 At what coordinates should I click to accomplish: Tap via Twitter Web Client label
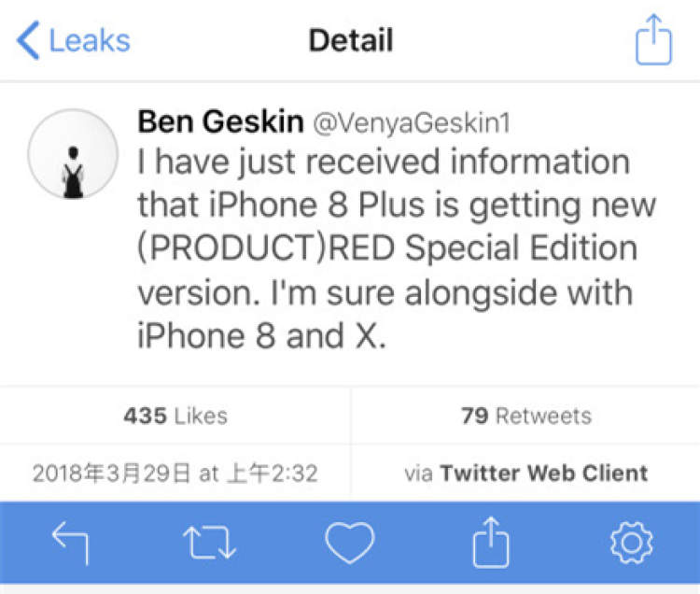[525, 474]
